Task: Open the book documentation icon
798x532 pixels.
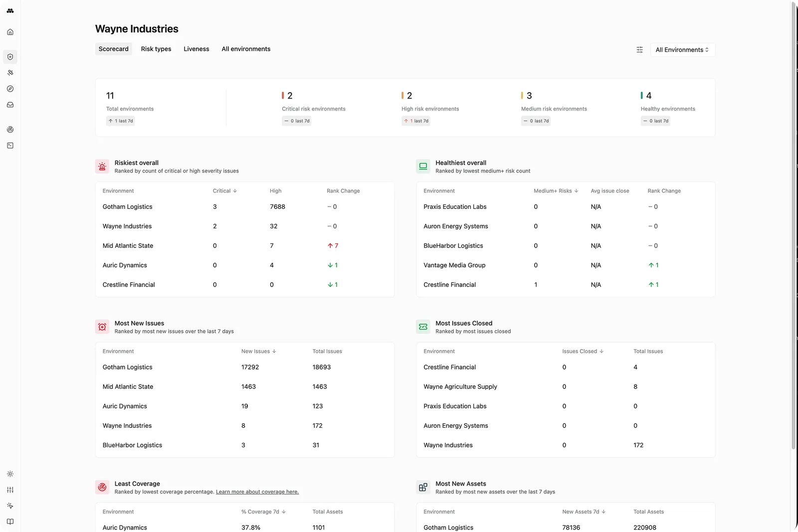Action: click(x=10, y=522)
